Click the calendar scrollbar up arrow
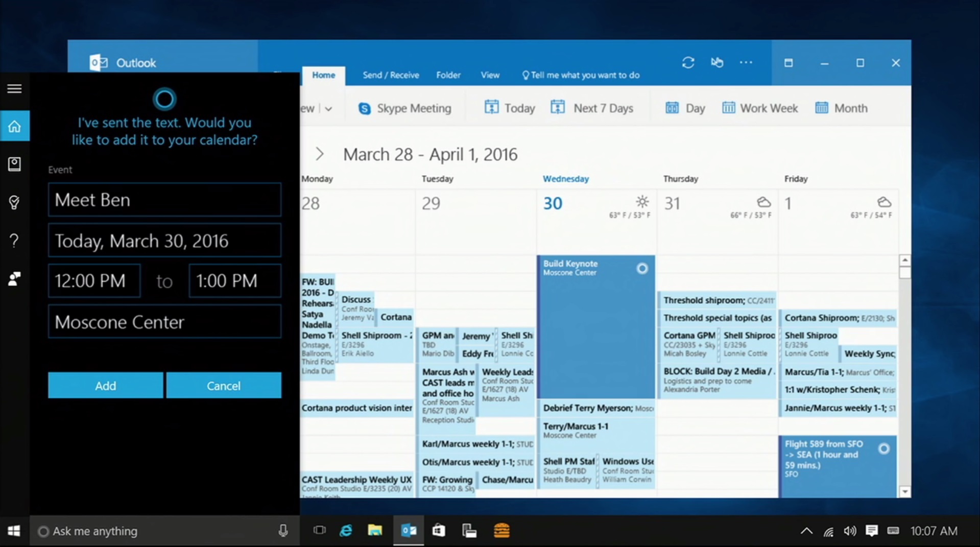This screenshot has height=547, width=980. [904, 260]
